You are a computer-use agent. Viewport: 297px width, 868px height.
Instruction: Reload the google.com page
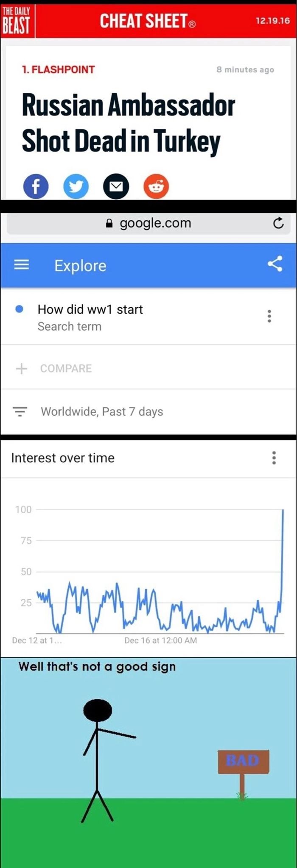tap(278, 223)
